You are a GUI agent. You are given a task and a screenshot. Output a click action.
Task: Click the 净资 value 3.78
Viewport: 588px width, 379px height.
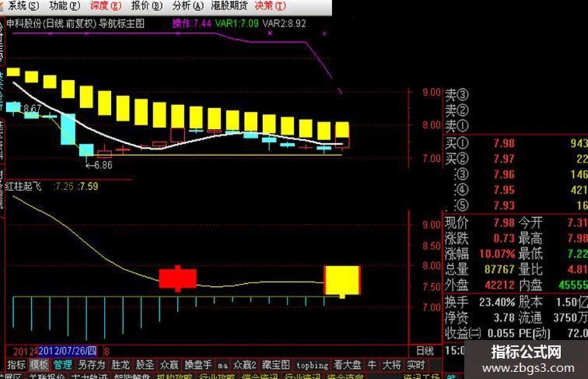(x=504, y=318)
